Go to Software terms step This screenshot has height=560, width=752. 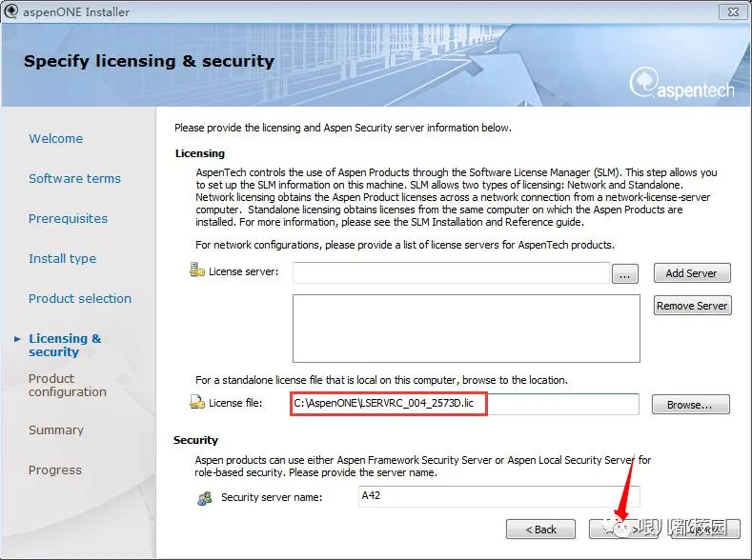pyautogui.click(x=74, y=179)
